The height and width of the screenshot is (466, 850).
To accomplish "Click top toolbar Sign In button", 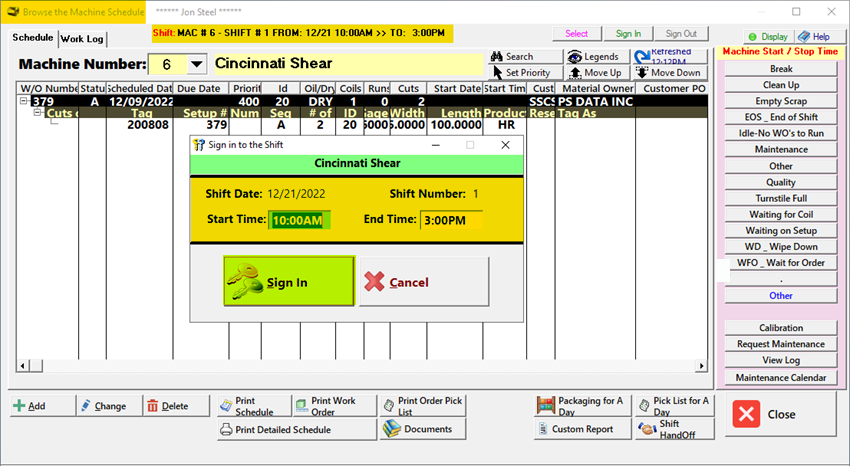I will pos(628,34).
